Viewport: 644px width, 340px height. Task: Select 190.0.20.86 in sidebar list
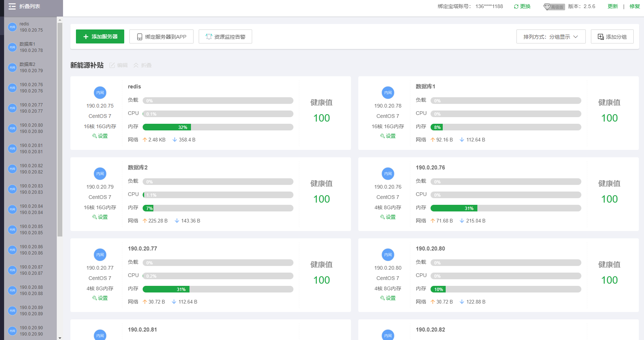[30, 250]
